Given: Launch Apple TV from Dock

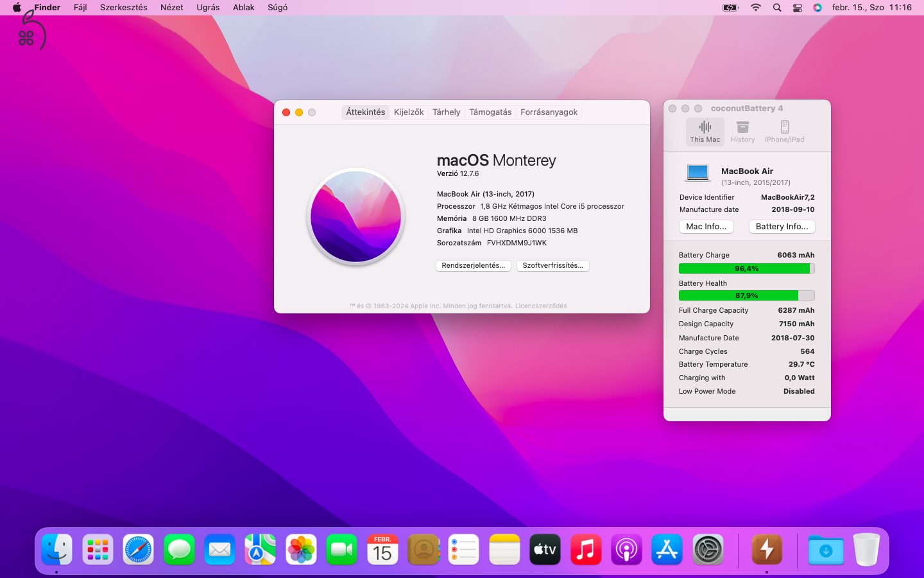Looking at the screenshot, I should [x=545, y=550].
